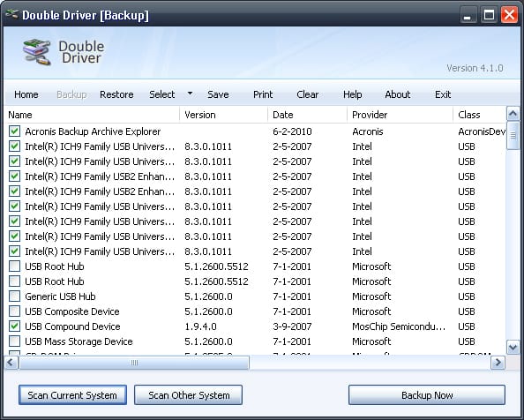Sort by the Name column header
The image size is (524, 420).
pyautogui.click(x=92, y=115)
